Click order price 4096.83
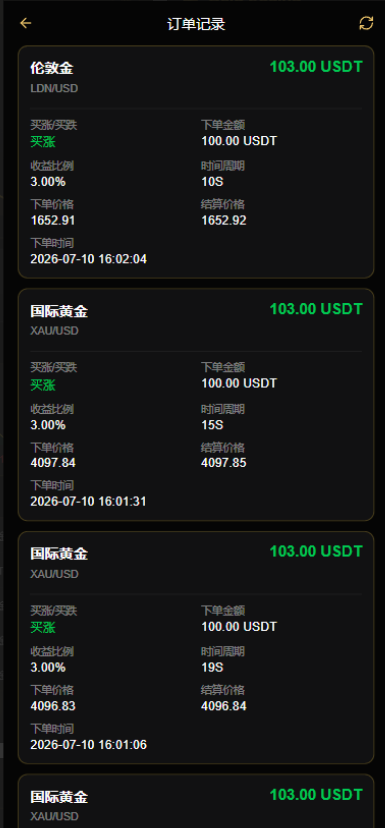 (x=53, y=706)
